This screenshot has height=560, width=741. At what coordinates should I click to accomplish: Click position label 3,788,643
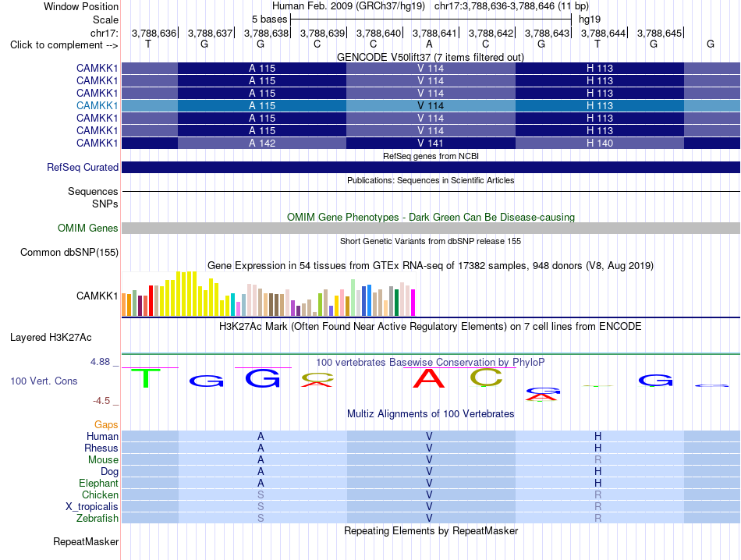pos(548,33)
